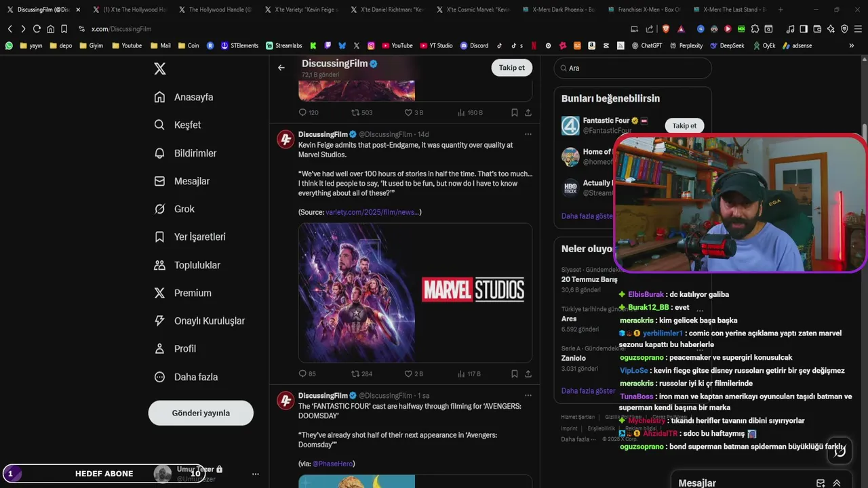
Task: Share the top post
Action: (528, 113)
